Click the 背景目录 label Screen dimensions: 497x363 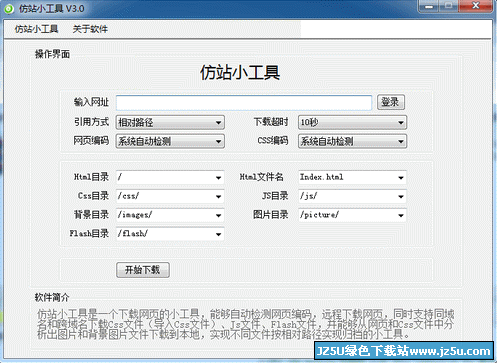pyautogui.click(x=91, y=215)
